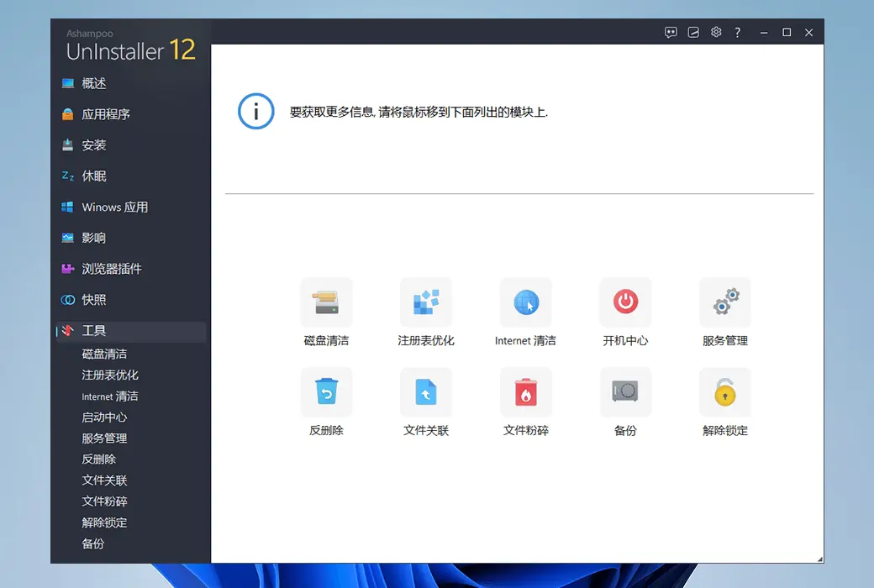Click the 注册表优化 label under tile

pyautogui.click(x=426, y=340)
